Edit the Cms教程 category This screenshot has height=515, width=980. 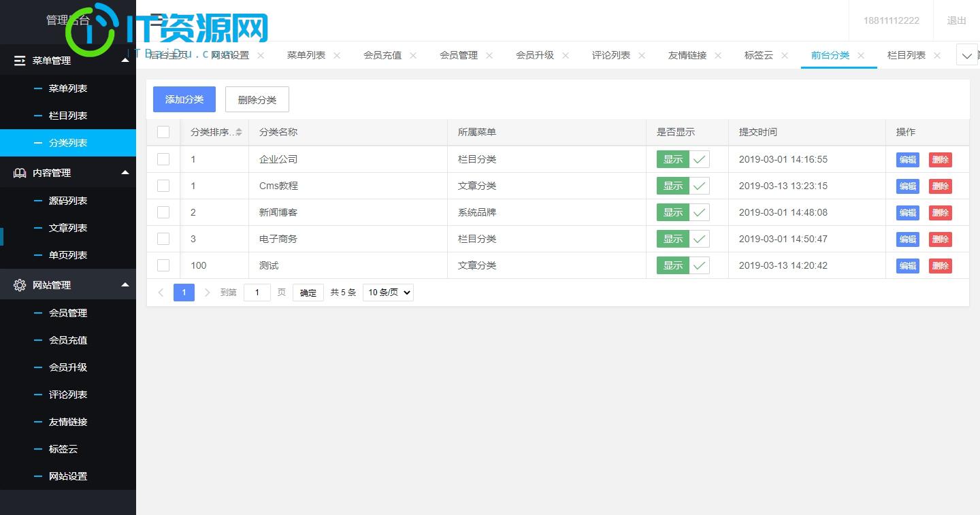[x=908, y=186]
